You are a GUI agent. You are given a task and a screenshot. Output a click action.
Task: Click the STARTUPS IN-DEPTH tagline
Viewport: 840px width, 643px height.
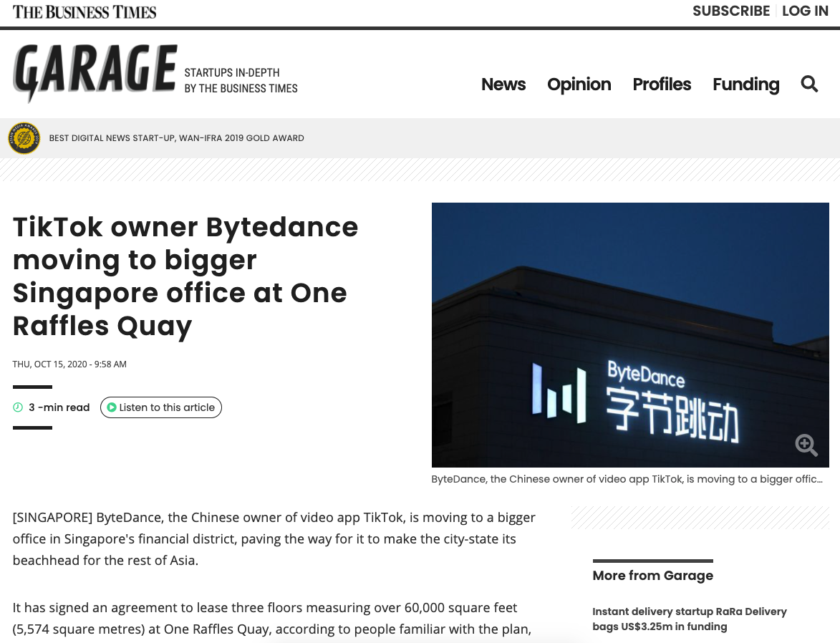point(241,80)
